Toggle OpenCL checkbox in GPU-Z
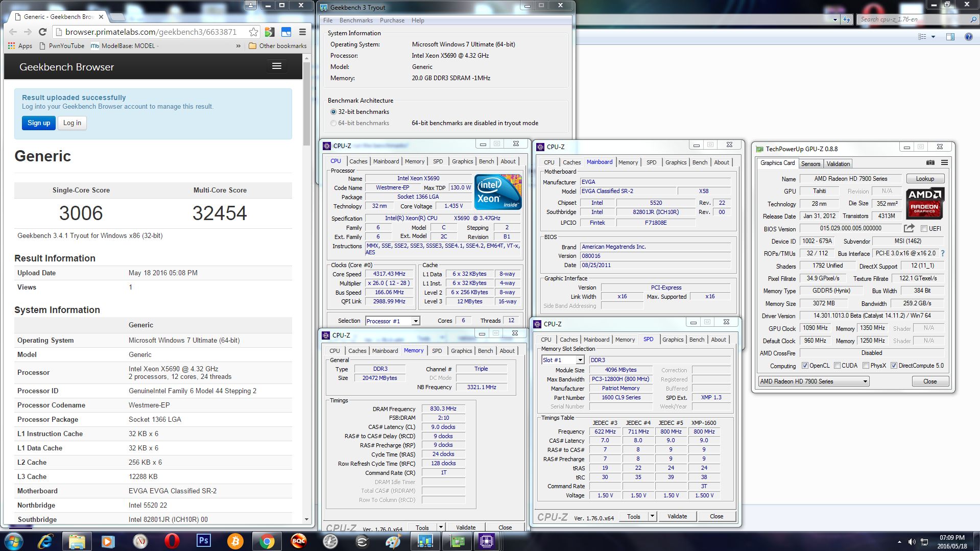This screenshot has width=980, height=551. (805, 366)
